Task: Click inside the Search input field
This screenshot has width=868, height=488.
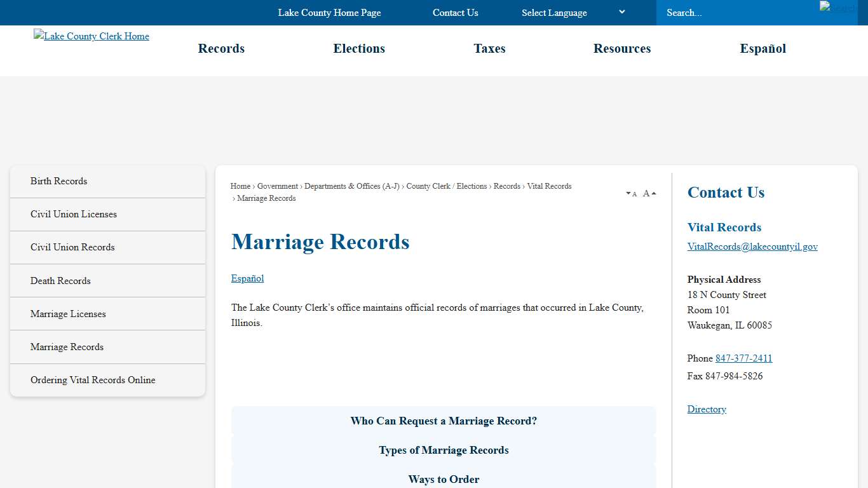Action: pyautogui.click(x=731, y=12)
